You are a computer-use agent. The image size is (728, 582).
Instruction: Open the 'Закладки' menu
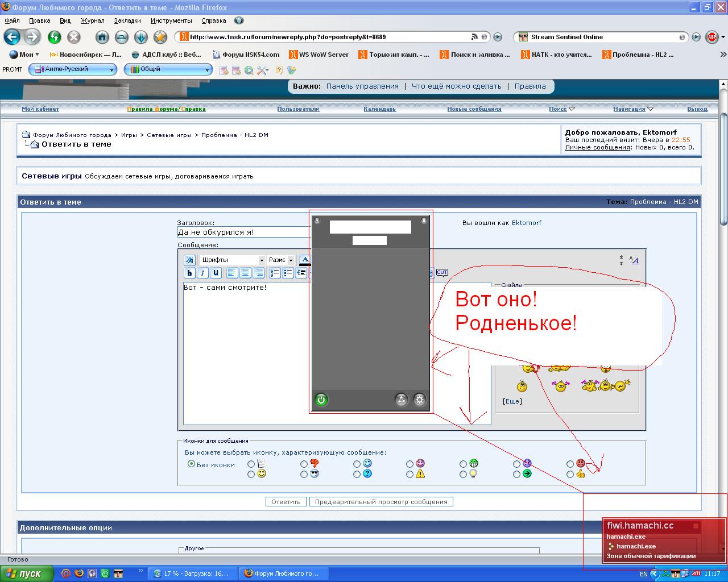tap(127, 20)
